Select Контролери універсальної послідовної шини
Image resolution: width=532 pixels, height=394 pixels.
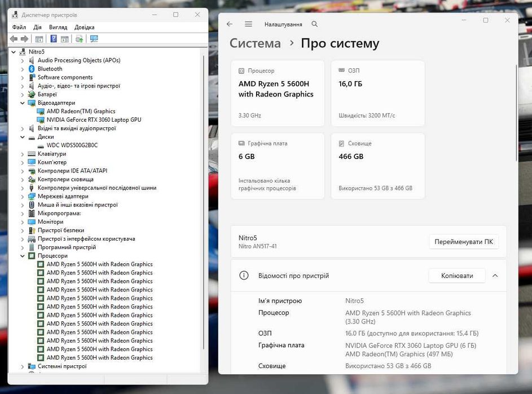97,188
